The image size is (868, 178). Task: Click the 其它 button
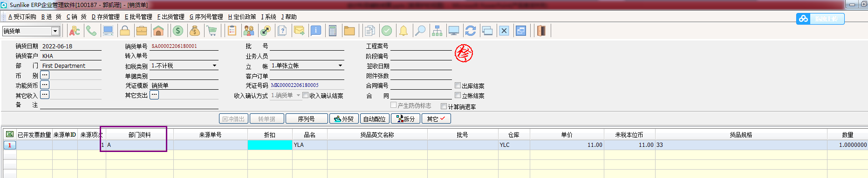click(437, 119)
